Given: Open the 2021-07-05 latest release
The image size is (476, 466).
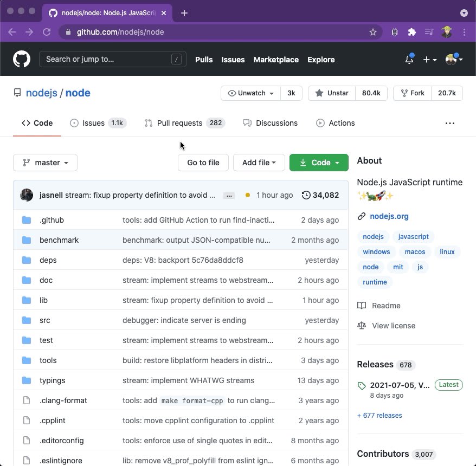Looking at the screenshot, I should tap(400, 385).
